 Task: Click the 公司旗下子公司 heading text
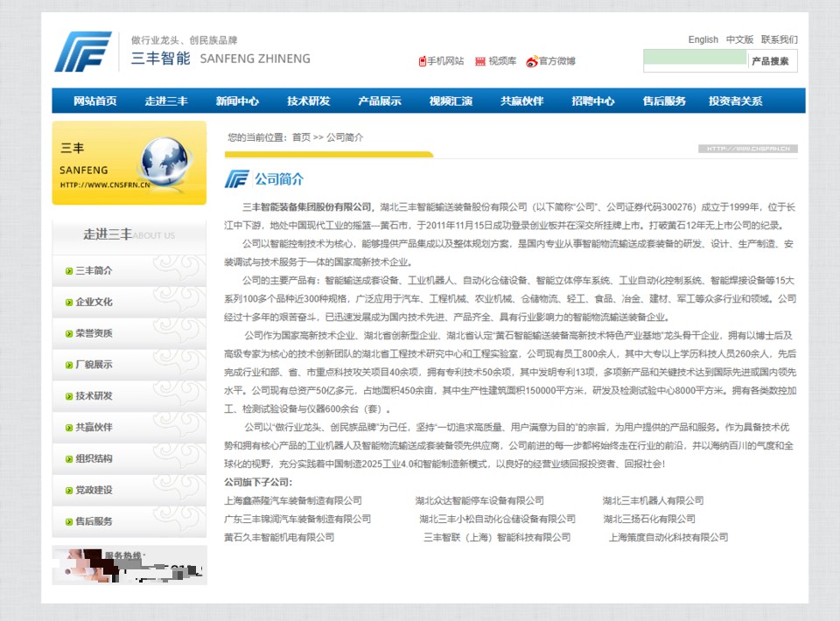click(258, 482)
